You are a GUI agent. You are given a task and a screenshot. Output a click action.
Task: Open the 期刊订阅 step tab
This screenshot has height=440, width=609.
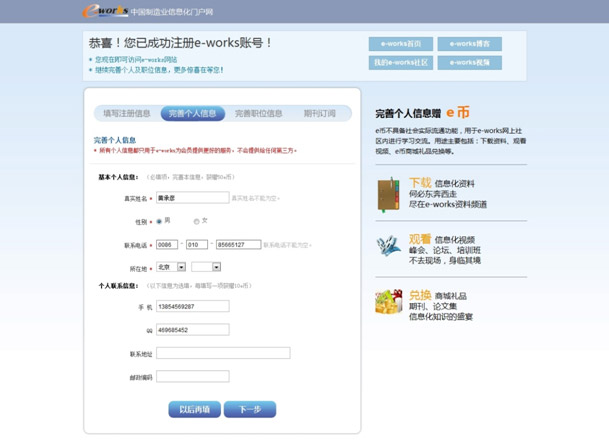pos(320,113)
